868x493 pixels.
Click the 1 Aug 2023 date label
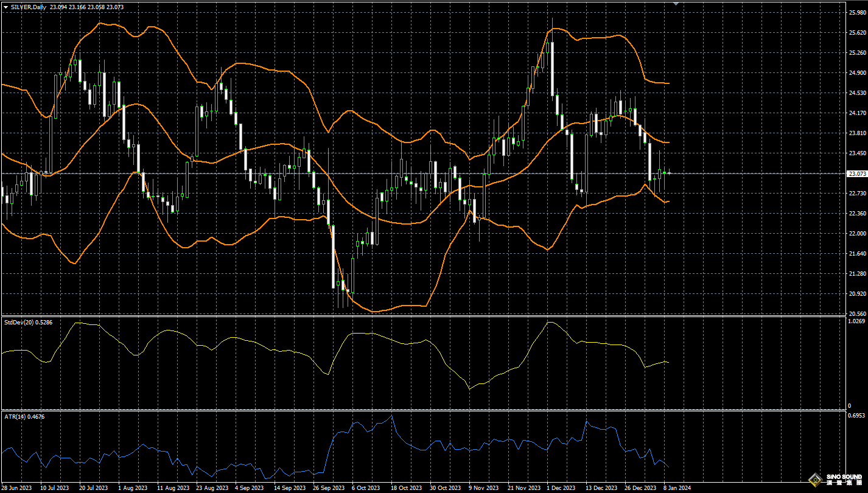pos(133,488)
